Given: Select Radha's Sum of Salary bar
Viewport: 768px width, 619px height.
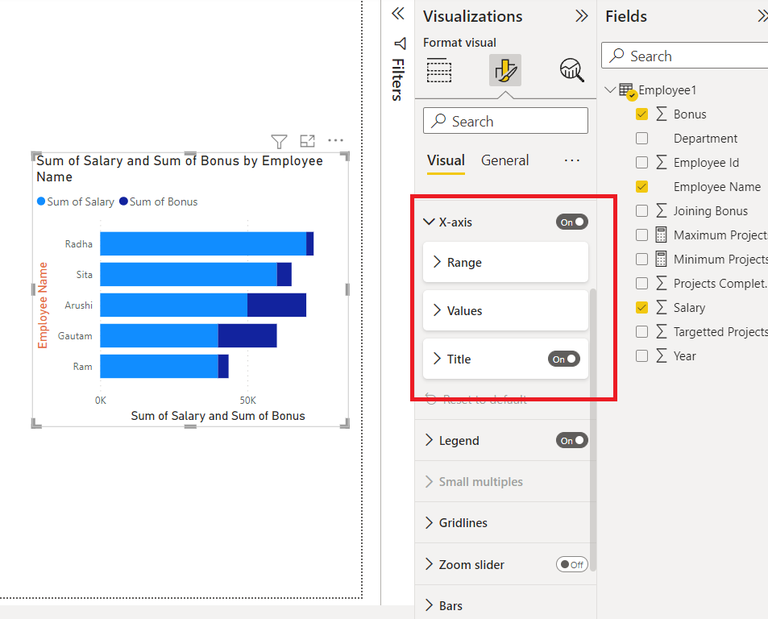Looking at the screenshot, I should pyautogui.click(x=203, y=243).
